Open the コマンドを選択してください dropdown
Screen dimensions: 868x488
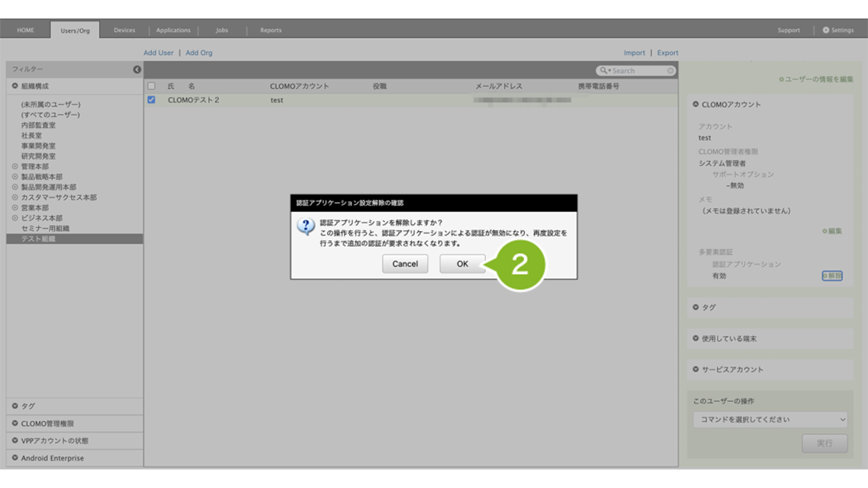769,419
